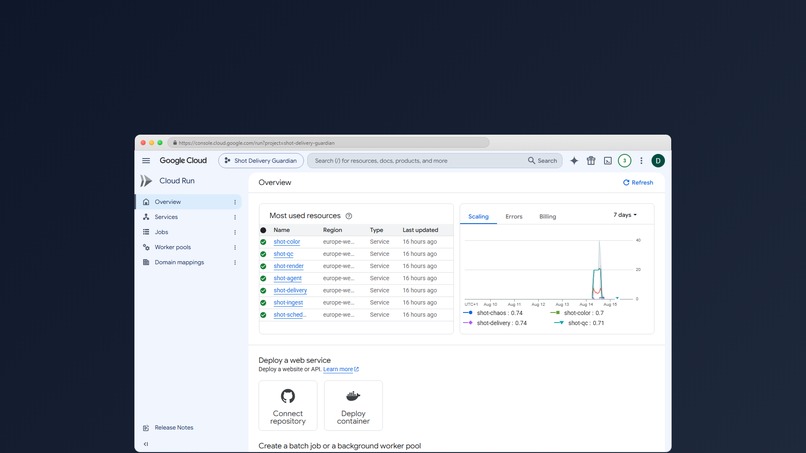The width and height of the screenshot is (806, 453).
Task: Click green status check for shot-color
Action: 263,242
